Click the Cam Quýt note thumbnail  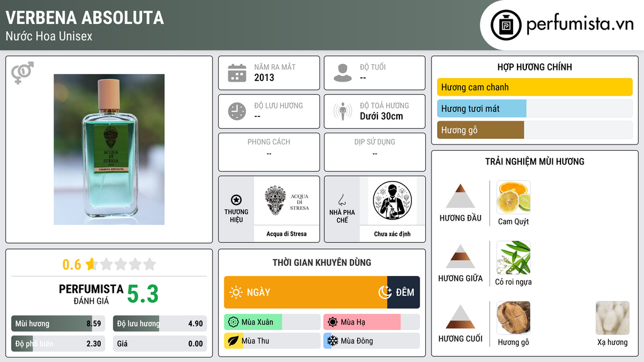pos(513,197)
